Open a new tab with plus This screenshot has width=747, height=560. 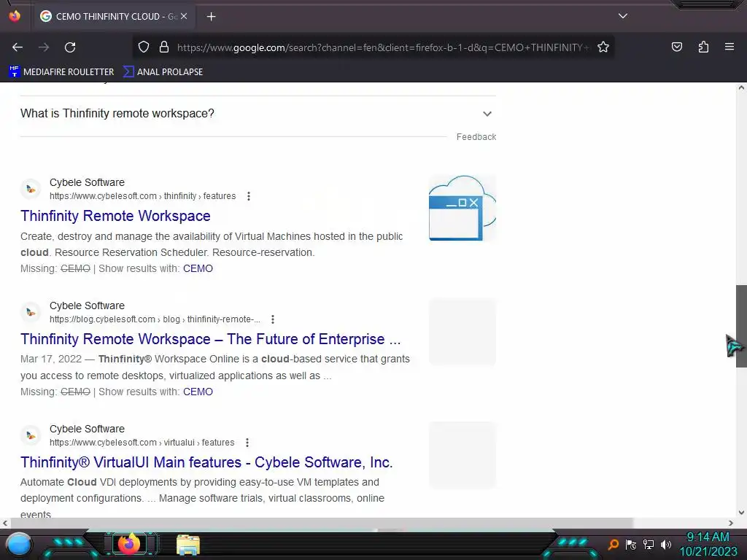click(x=211, y=17)
